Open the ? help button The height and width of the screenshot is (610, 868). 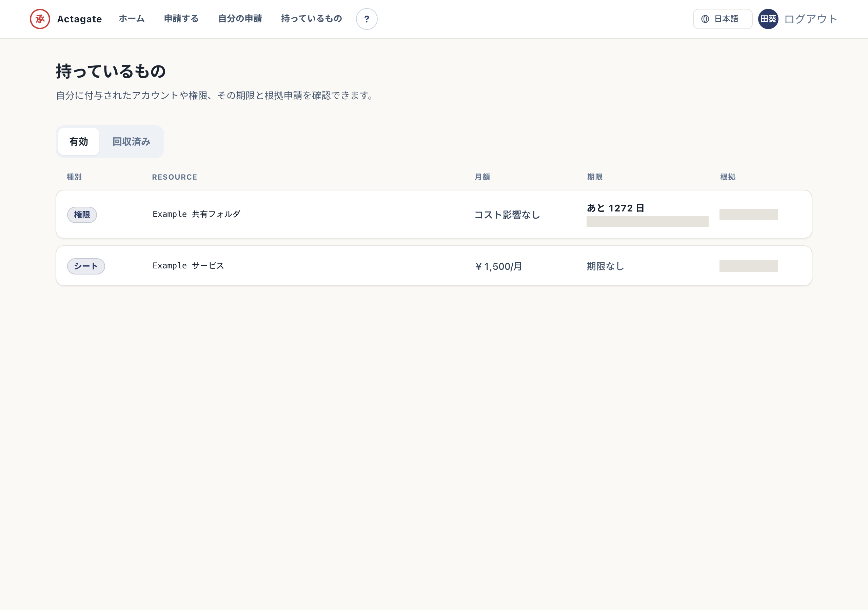pos(367,19)
